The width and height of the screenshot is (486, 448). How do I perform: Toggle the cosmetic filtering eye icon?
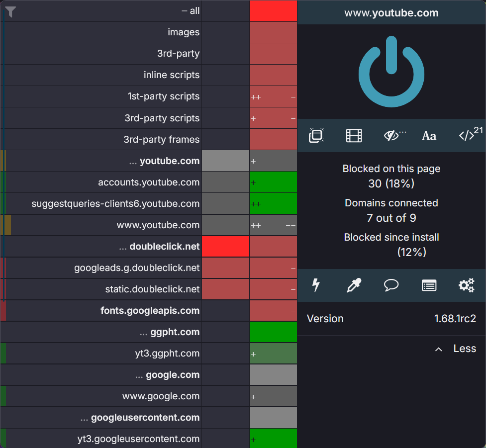tap(394, 135)
